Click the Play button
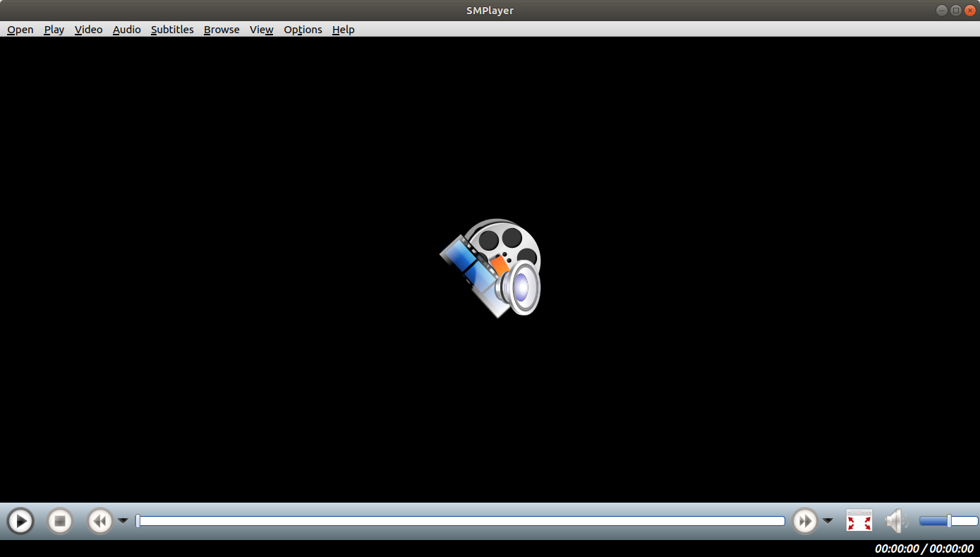The height and width of the screenshot is (557, 980). click(x=20, y=522)
